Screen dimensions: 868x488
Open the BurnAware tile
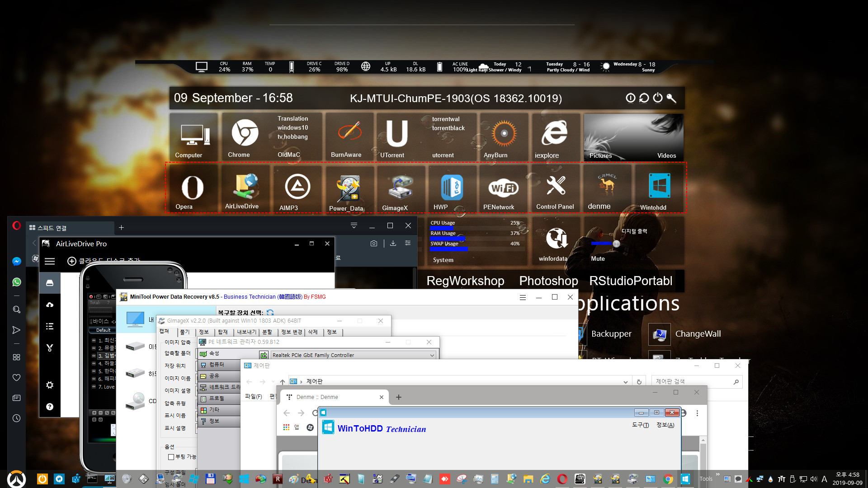[349, 136]
